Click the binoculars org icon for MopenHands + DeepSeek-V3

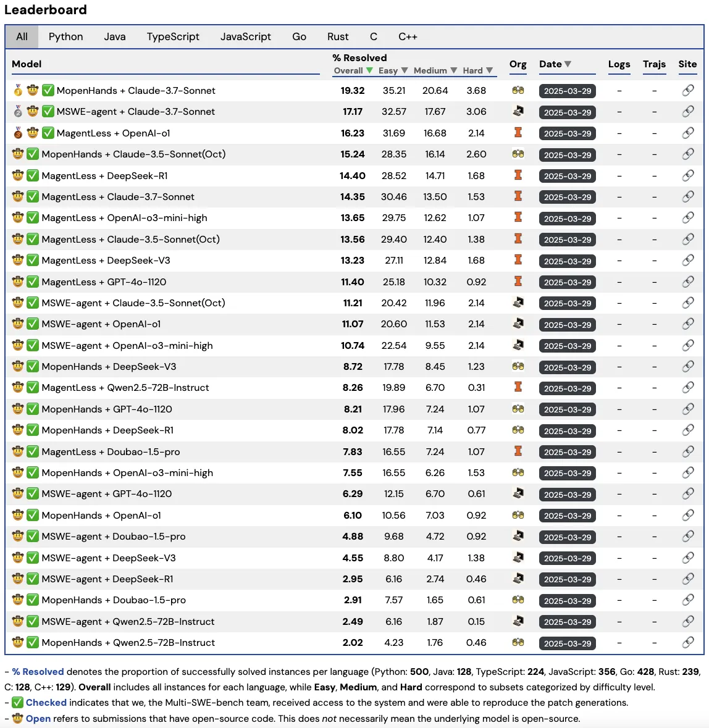518,366
